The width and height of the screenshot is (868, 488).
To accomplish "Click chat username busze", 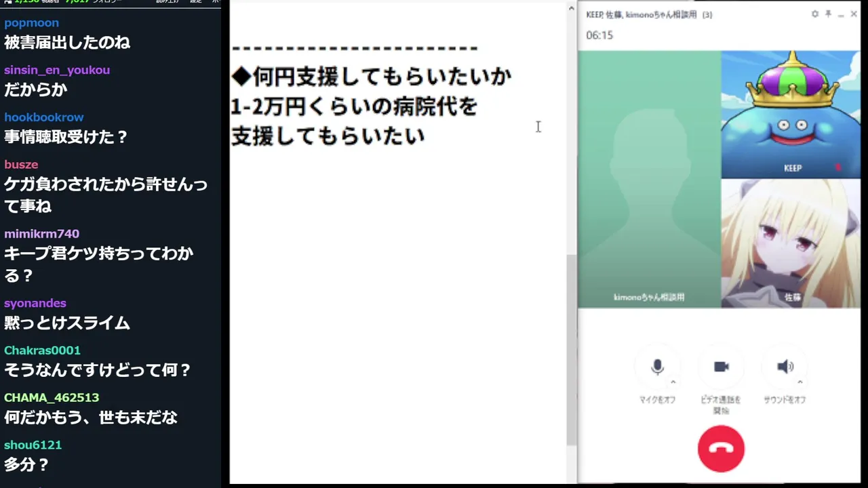I will point(21,165).
